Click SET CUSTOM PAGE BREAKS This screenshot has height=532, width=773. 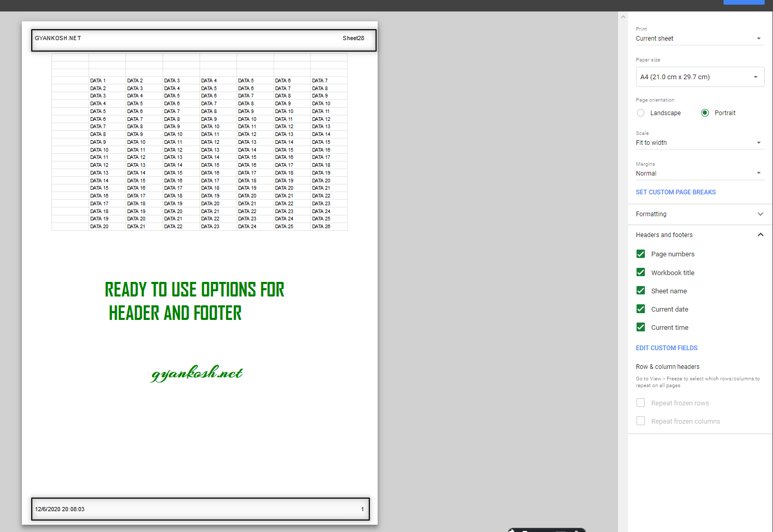pyautogui.click(x=676, y=192)
